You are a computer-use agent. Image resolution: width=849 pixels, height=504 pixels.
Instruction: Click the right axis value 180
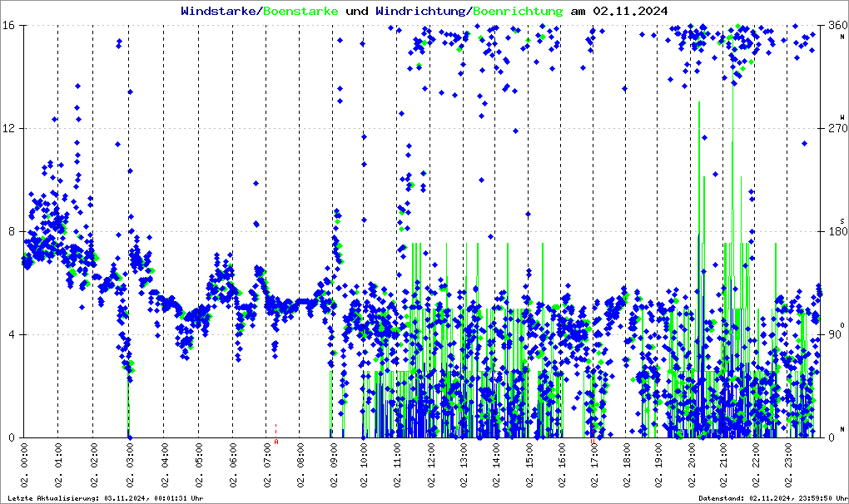click(x=837, y=232)
